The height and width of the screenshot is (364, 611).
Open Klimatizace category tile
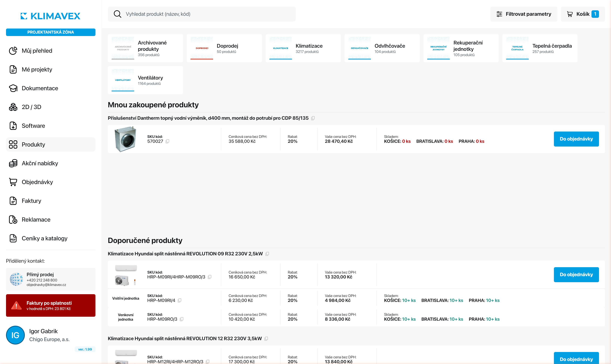point(303,48)
